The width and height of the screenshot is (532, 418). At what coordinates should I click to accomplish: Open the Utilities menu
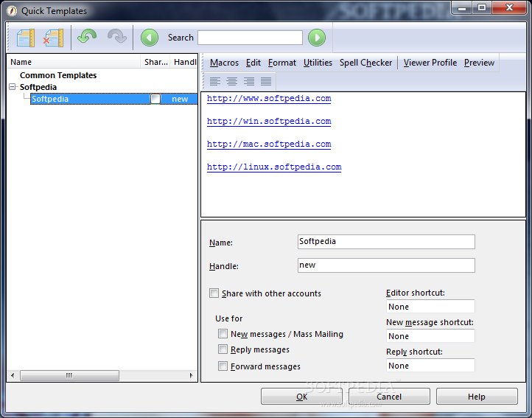pos(318,63)
